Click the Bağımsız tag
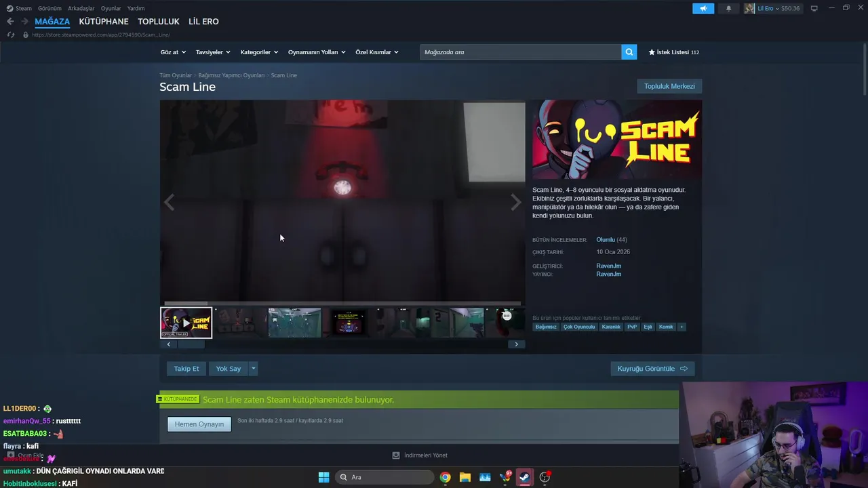The image size is (868, 488). tap(546, 327)
